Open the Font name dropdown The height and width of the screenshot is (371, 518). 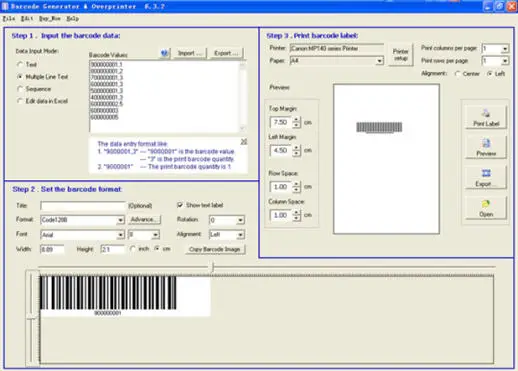tap(120, 235)
